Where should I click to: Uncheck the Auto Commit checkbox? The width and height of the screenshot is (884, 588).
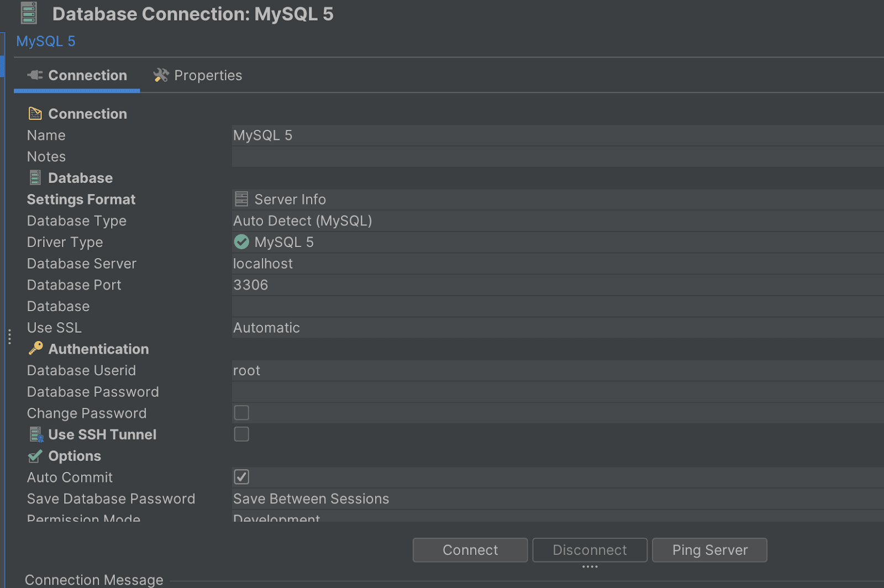coord(241,477)
